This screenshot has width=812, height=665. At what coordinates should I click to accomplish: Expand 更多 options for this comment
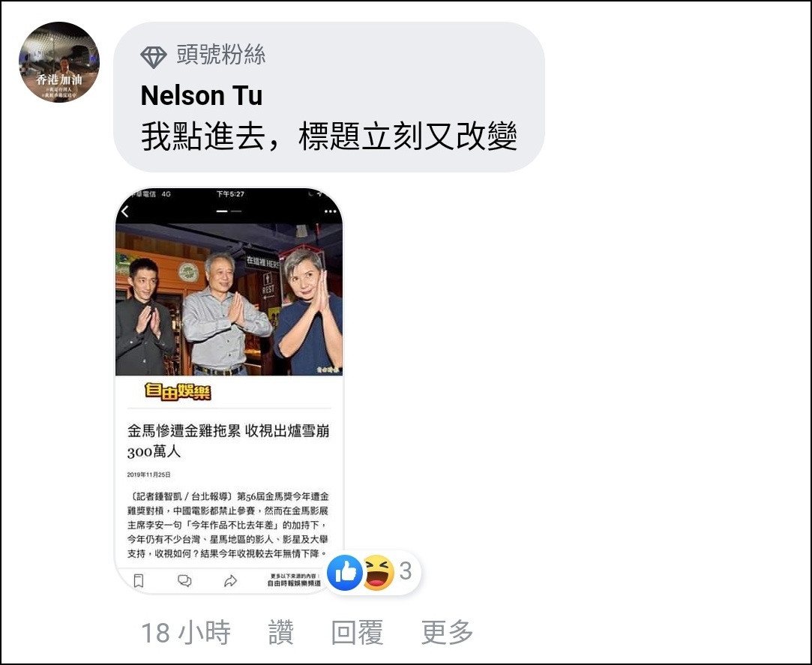(x=447, y=632)
